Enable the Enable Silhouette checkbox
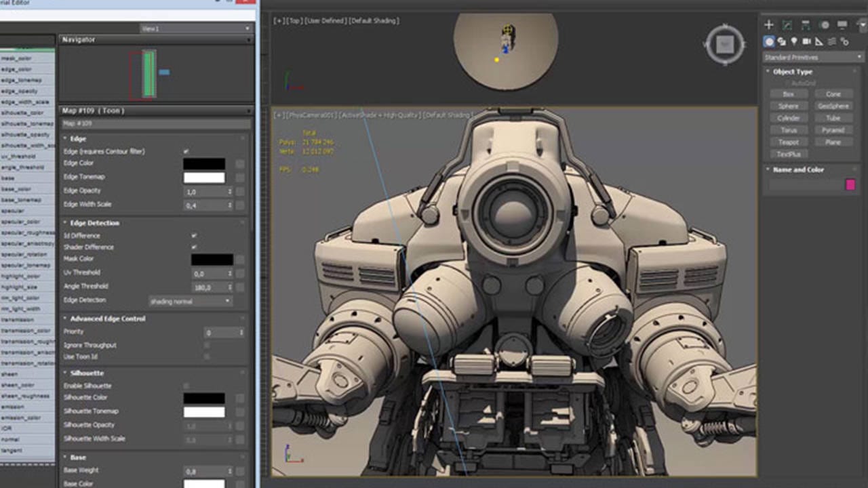The image size is (868, 488). (x=186, y=386)
